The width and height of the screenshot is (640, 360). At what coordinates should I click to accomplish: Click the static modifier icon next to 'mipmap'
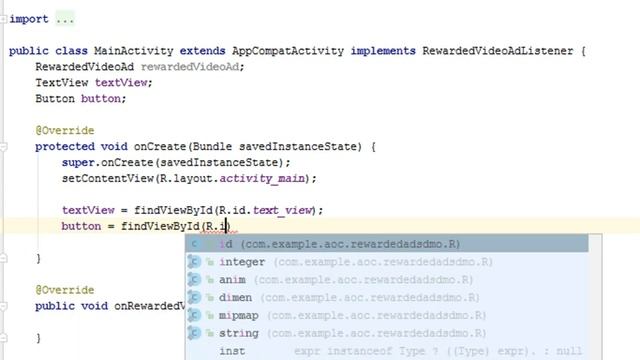click(x=210, y=316)
